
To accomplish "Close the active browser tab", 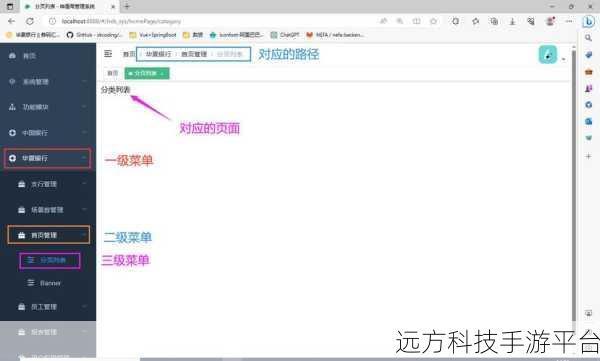I will coord(113,7).
